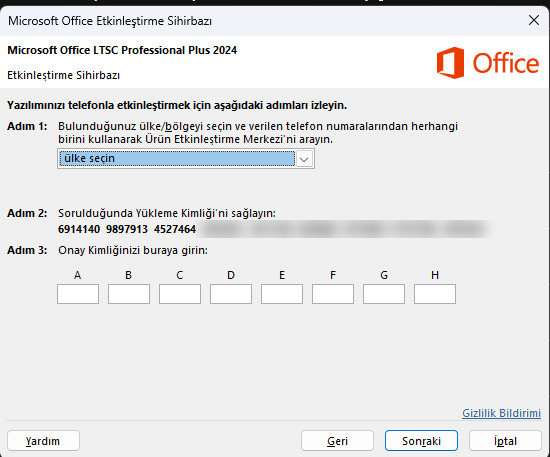550x457 pixels.
Task: Click input field H for confirmation ID
Action: (435, 294)
